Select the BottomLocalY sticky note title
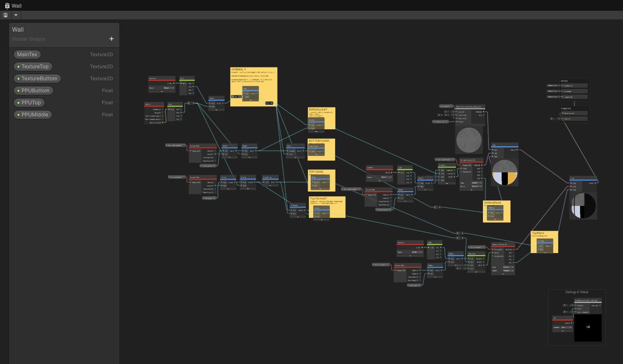The height and width of the screenshot is (364, 623). tap(318, 110)
